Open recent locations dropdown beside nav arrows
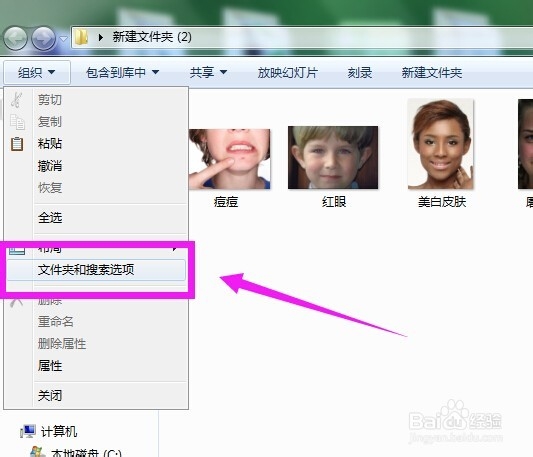 [63, 39]
